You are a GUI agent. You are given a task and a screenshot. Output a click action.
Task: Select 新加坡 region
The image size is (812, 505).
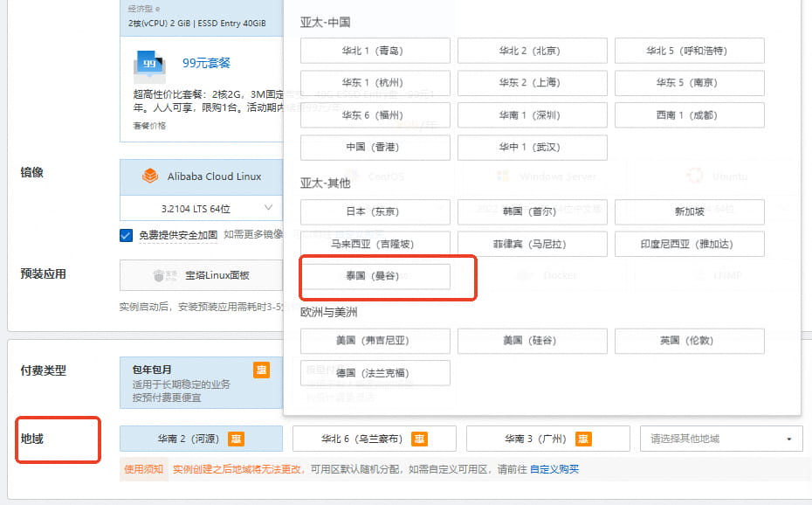(x=689, y=211)
